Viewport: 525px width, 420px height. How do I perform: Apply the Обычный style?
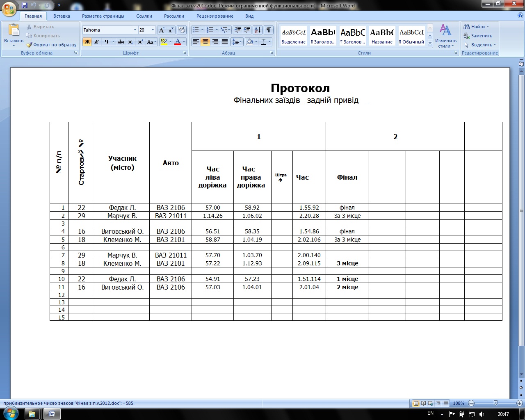click(x=411, y=35)
